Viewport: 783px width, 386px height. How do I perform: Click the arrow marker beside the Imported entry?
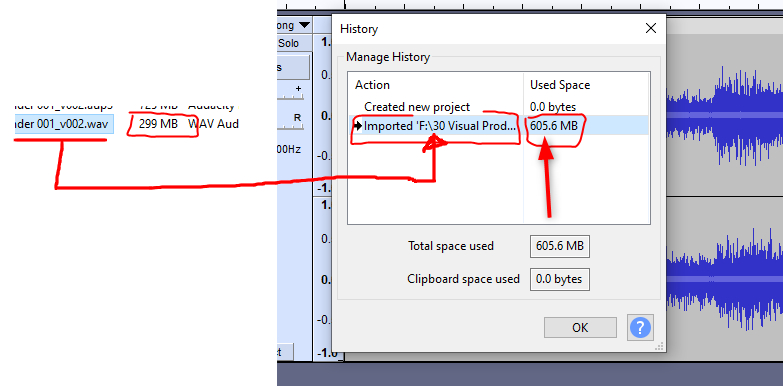(x=358, y=126)
